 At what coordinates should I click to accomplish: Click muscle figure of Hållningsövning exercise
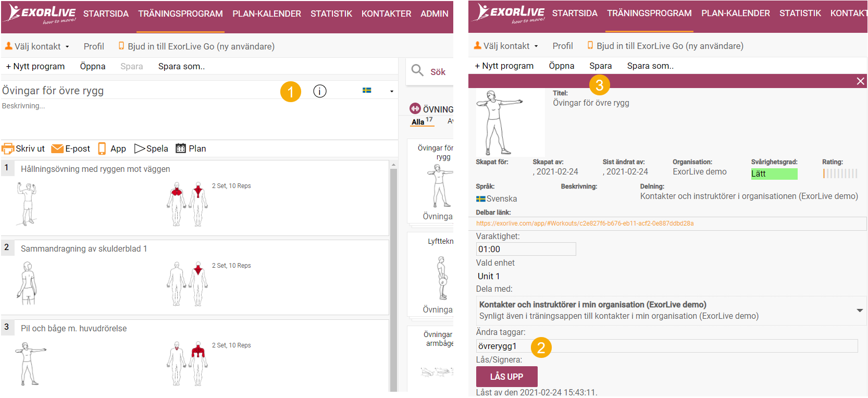pyautogui.click(x=187, y=204)
